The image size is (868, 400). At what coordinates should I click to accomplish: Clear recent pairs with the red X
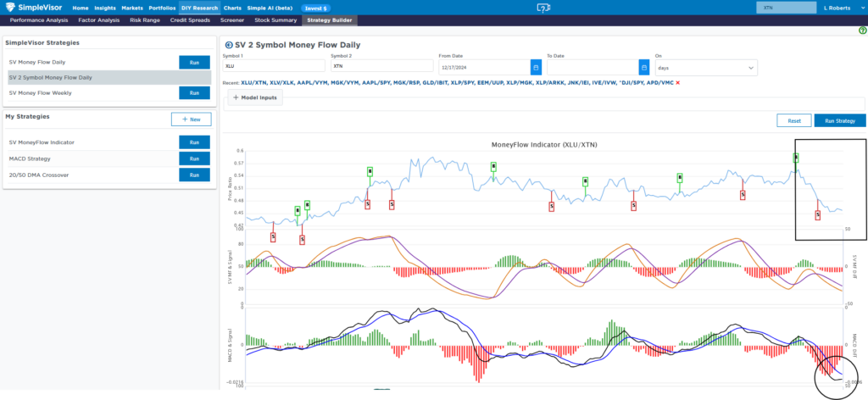pyautogui.click(x=677, y=83)
